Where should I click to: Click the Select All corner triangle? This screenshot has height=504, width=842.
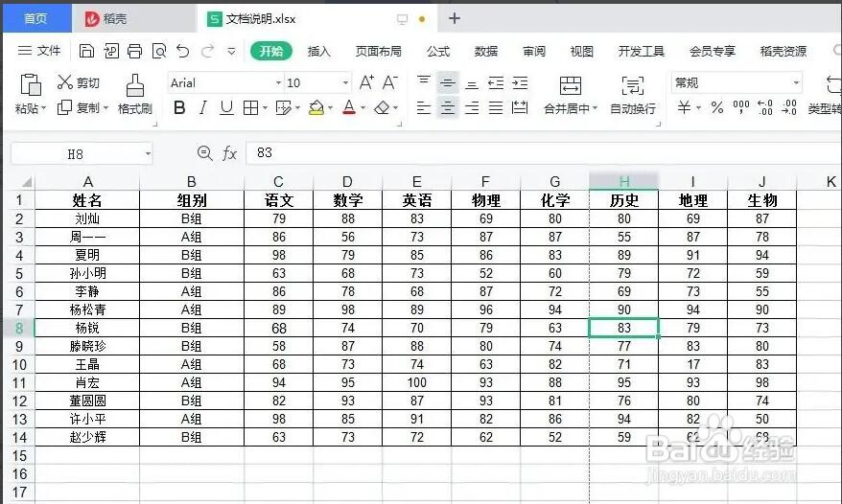[x=26, y=182]
